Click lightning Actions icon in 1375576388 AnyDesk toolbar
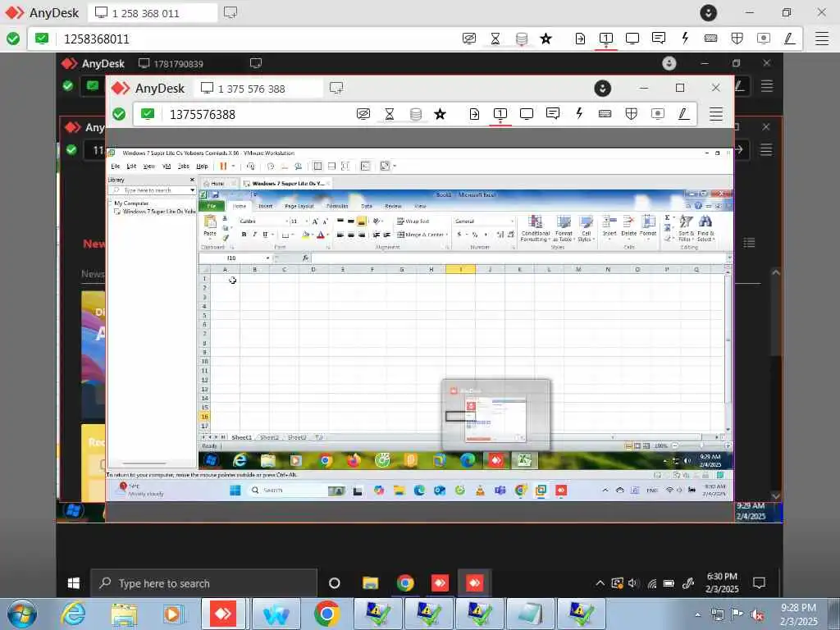Viewport: 840px width, 630px height. click(x=579, y=113)
